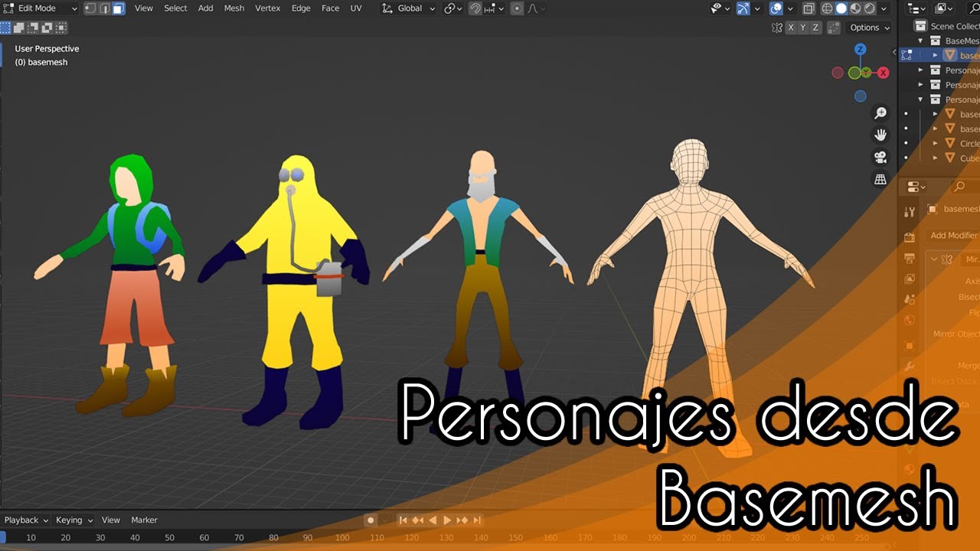Screen dimensions: 980x551
Task: Toggle camera view icon
Action: pyautogui.click(x=880, y=158)
